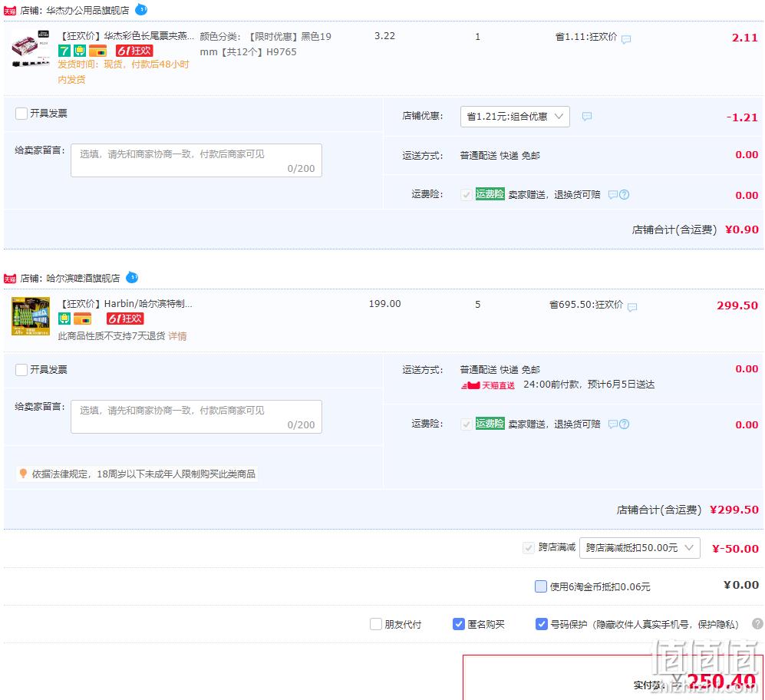Click question mark help in 华杰 store 运费险 row
Screen dimensions: 765x700
(x=624, y=194)
